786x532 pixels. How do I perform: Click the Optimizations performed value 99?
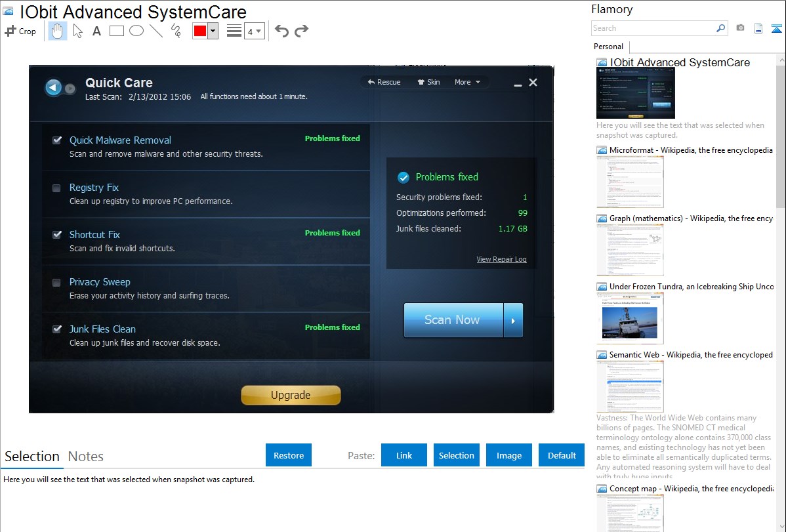[522, 213]
